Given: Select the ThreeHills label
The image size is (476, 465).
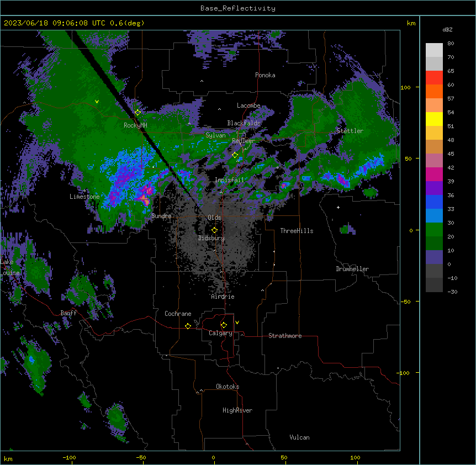Looking at the screenshot, I should click(297, 231).
